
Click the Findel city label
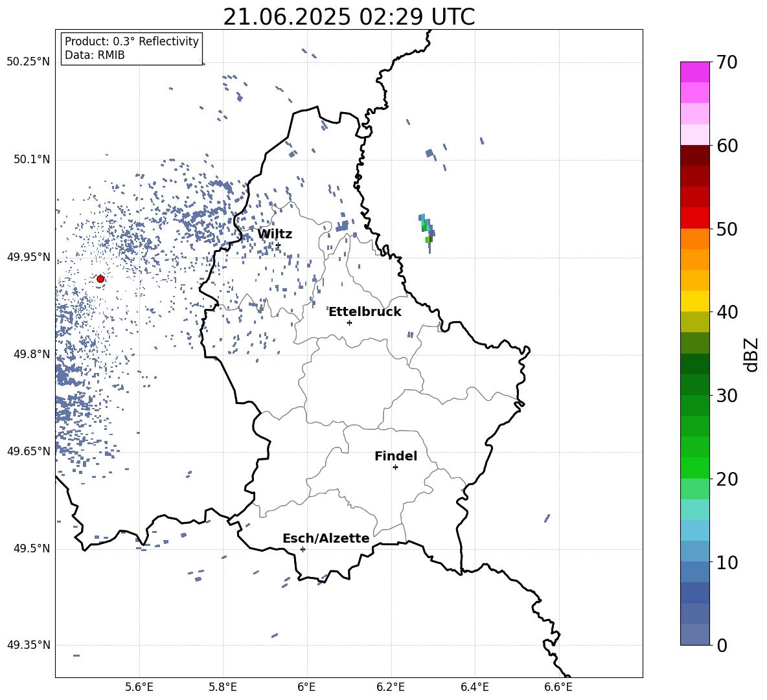pyautogui.click(x=396, y=456)
